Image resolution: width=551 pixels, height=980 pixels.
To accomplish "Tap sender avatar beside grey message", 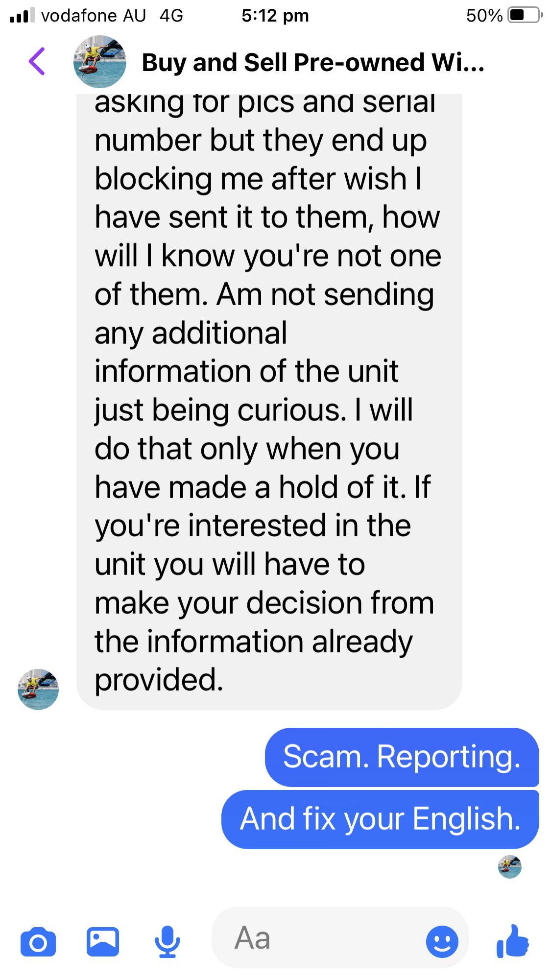I will coord(38,690).
